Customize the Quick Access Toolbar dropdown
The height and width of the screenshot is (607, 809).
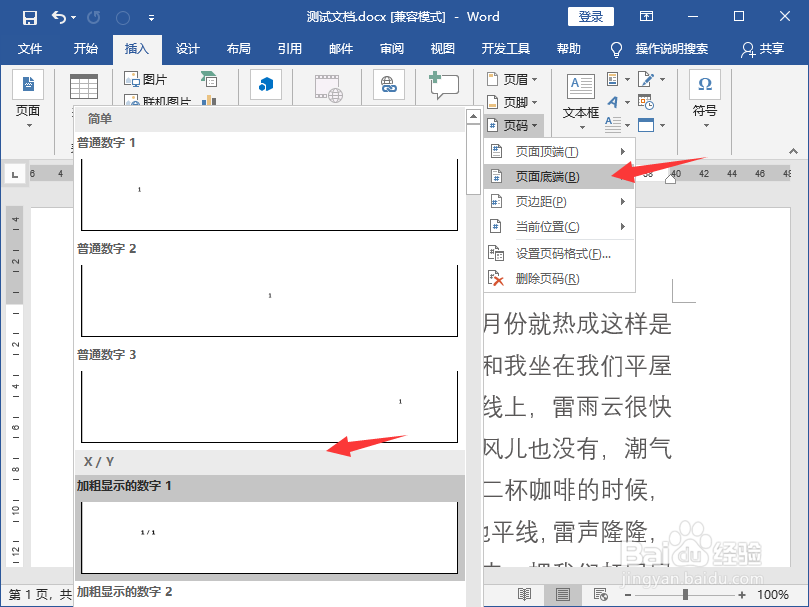click(151, 18)
